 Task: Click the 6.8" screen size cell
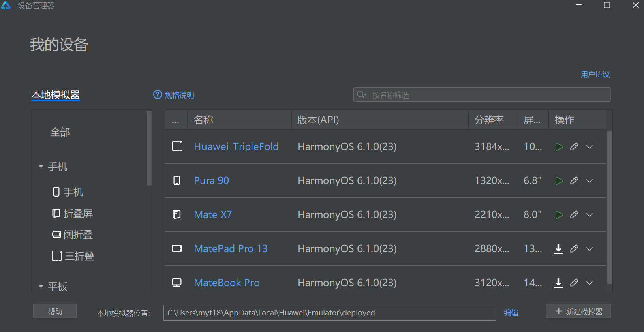pos(532,180)
